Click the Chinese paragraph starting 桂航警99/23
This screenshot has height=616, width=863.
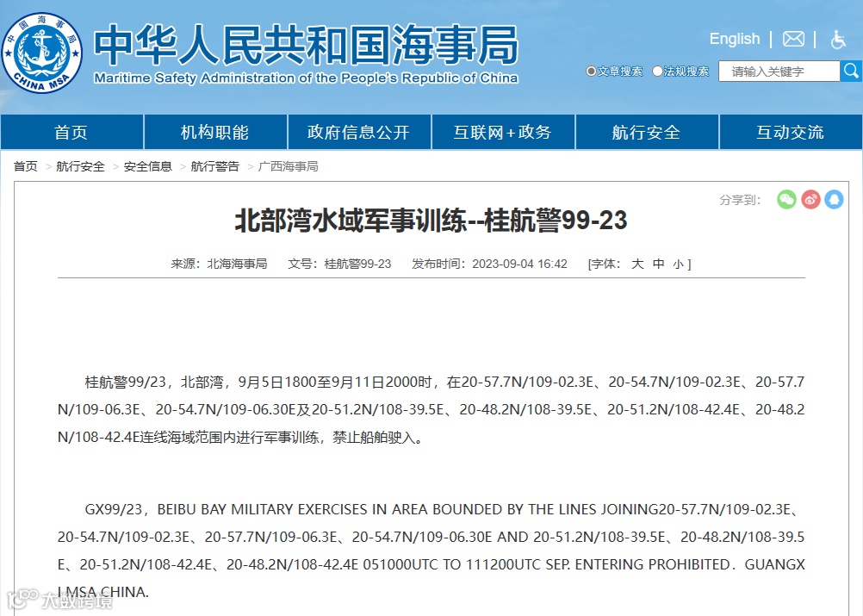[x=431, y=409]
